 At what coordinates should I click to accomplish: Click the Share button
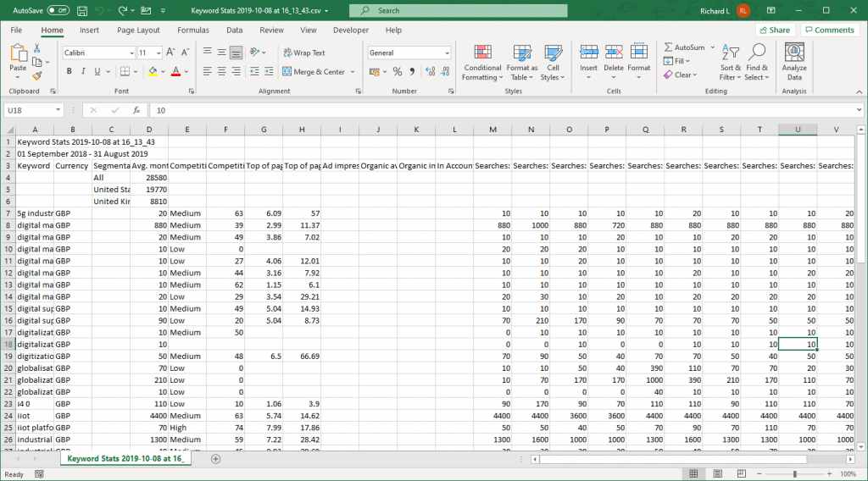point(775,30)
